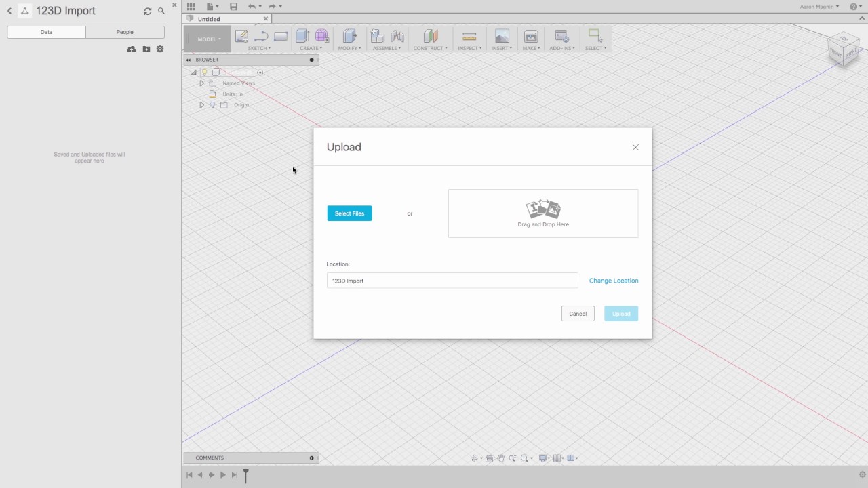Image resolution: width=868 pixels, height=488 pixels.
Task: Open the ADD-INS menu
Action: click(562, 48)
